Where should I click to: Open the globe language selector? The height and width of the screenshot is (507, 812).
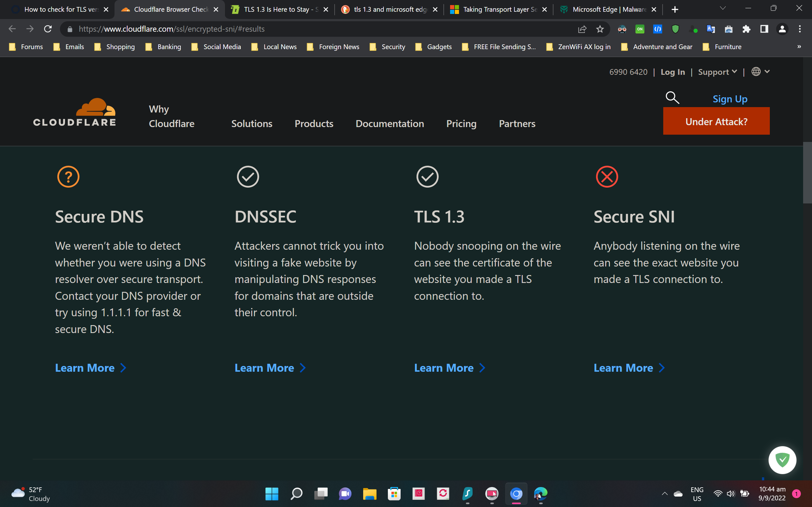tap(760, 71)
